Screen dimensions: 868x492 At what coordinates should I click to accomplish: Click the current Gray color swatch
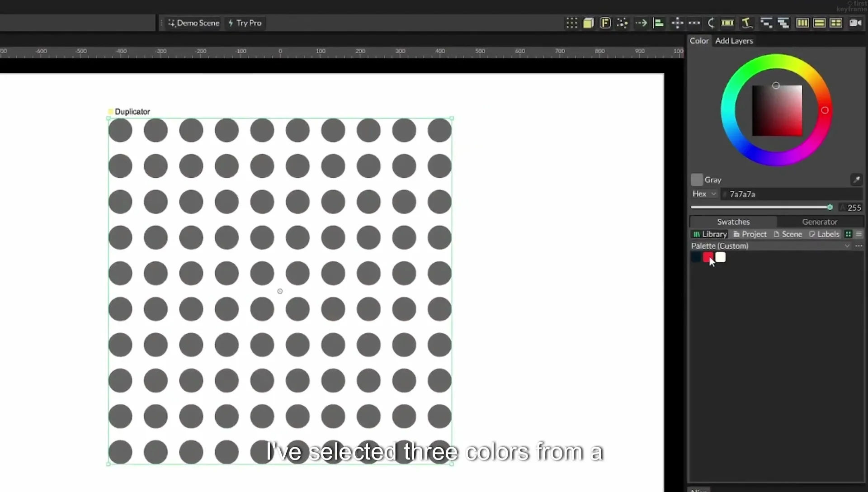pyautogui.click(x=697, y=180)
